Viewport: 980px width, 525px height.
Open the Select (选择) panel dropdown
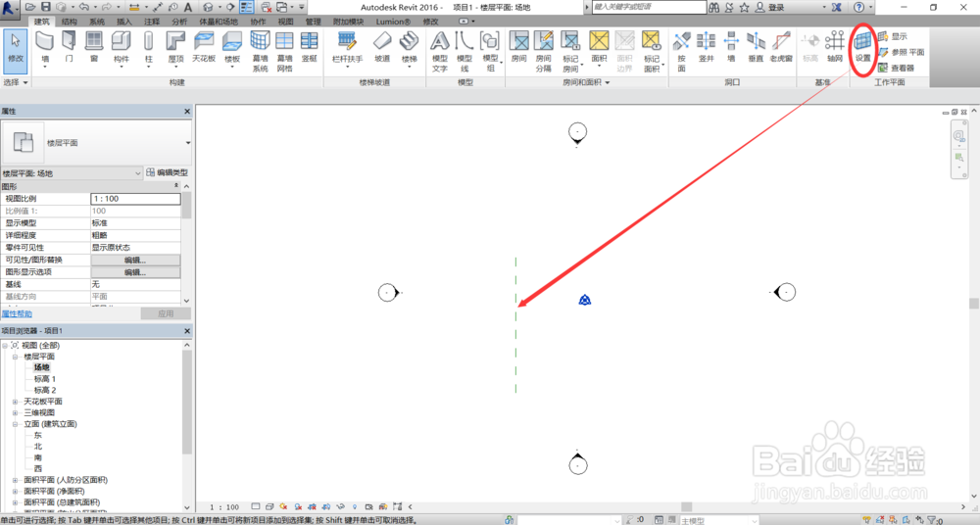(x=16, y=82)
